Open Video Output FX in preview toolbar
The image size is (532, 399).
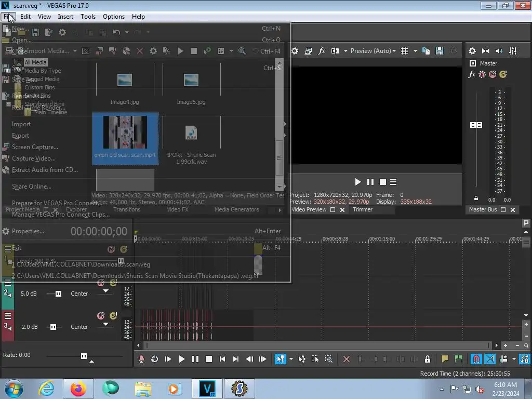(321, 51)
